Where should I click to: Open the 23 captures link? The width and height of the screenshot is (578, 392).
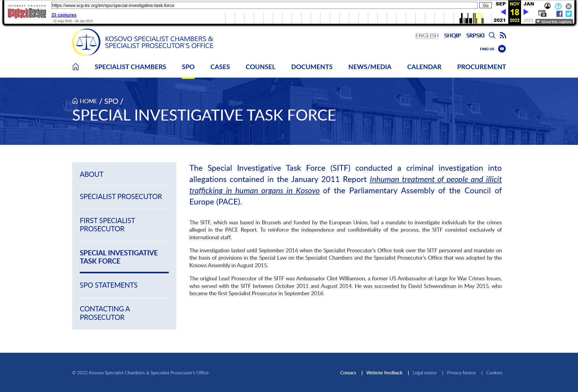tap(64, 15)
